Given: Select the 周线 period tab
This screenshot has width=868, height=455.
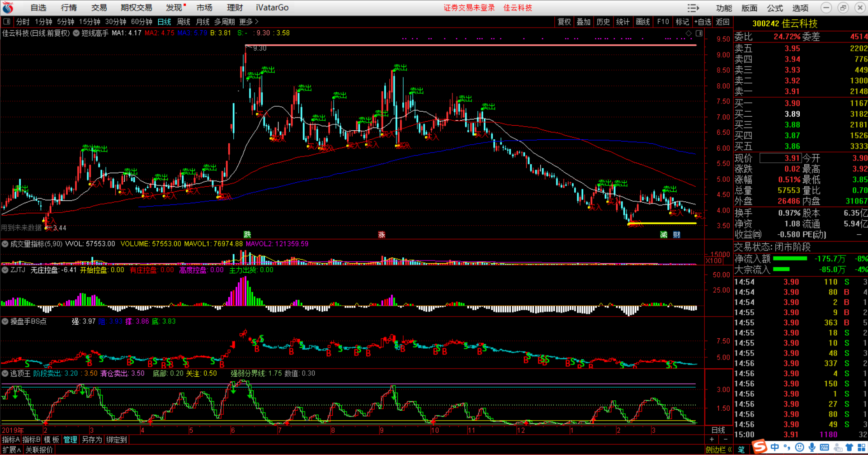Looking at the screenshot, I should pos(184,22).
